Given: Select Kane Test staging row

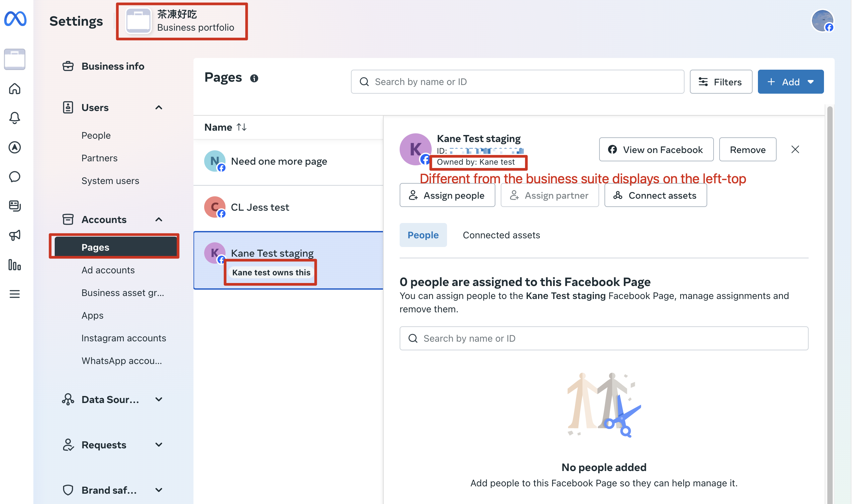Looking at the screenshot, I should (288, 261).
